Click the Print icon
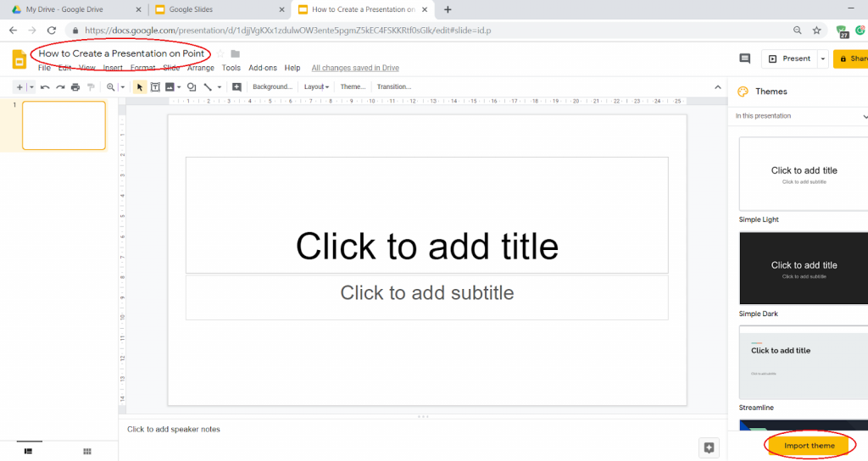The height and width of the screenshot is (461, 868). pos(75,86)
